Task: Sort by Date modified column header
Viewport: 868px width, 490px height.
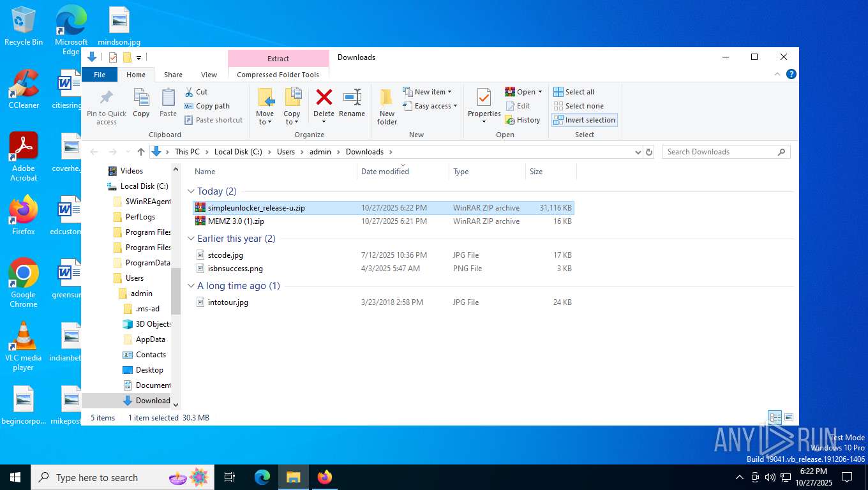Action: point(403,171)
